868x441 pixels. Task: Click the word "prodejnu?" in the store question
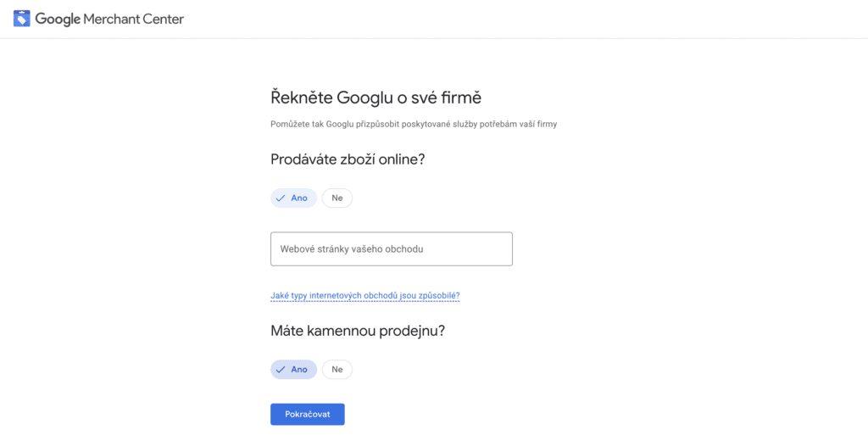coord(413,331)
